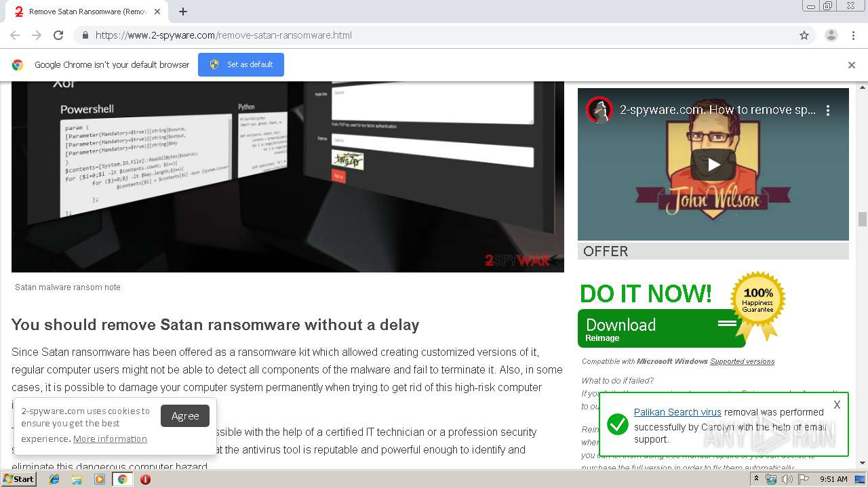Click the 9:51 AM taskbar clock
This screenshot has height=488, width=868.
click(x=833, y=479)
